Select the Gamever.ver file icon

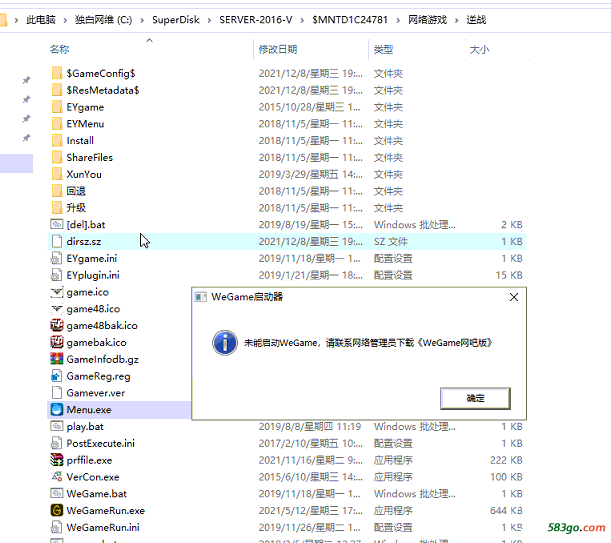click(57, 393)
